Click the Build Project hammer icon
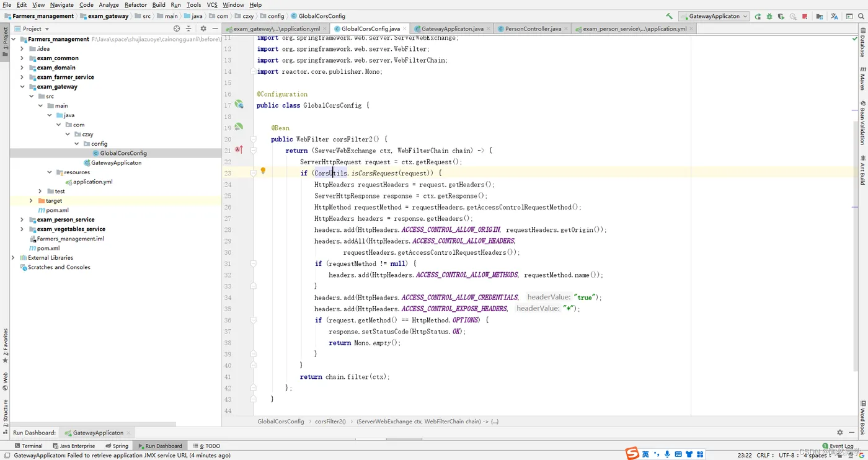The image size is (868, 460). pyautogui.click(x=669, y=16)
